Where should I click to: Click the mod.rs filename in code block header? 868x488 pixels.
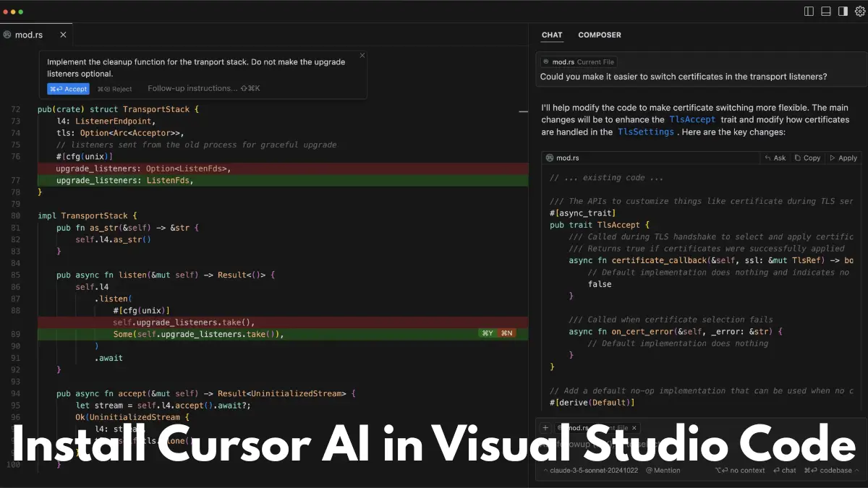point(566,158)
